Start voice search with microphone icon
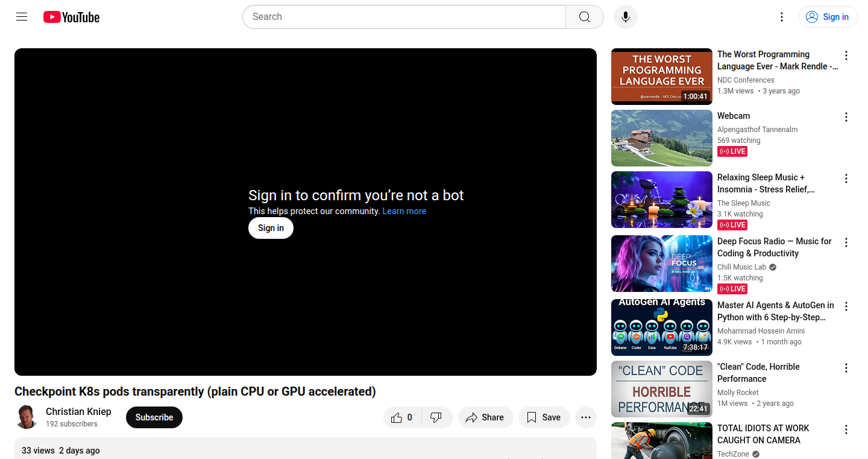The width and height of the screenshot is (868, 459). (x=626, y=17)
